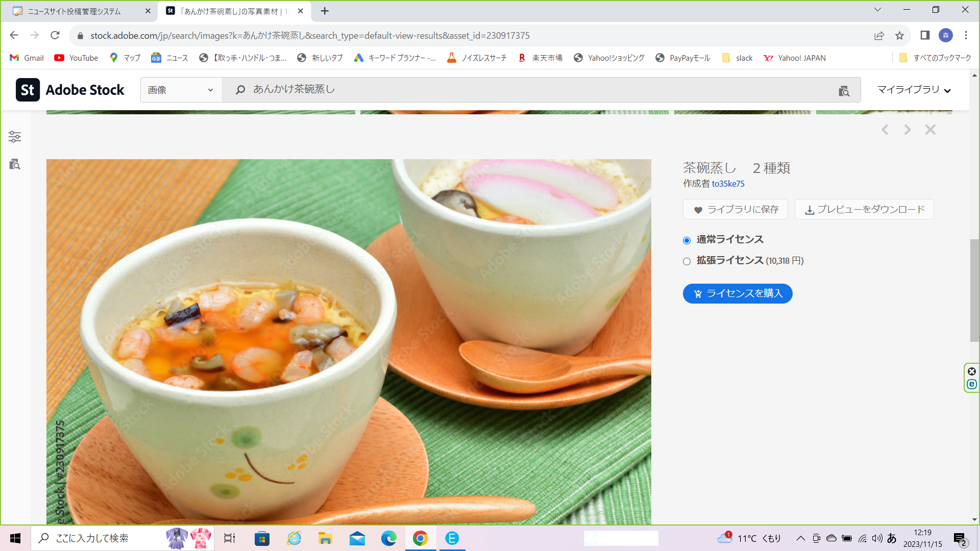
Task: Bookmark this page with the star icon
Action: point(899,36)
